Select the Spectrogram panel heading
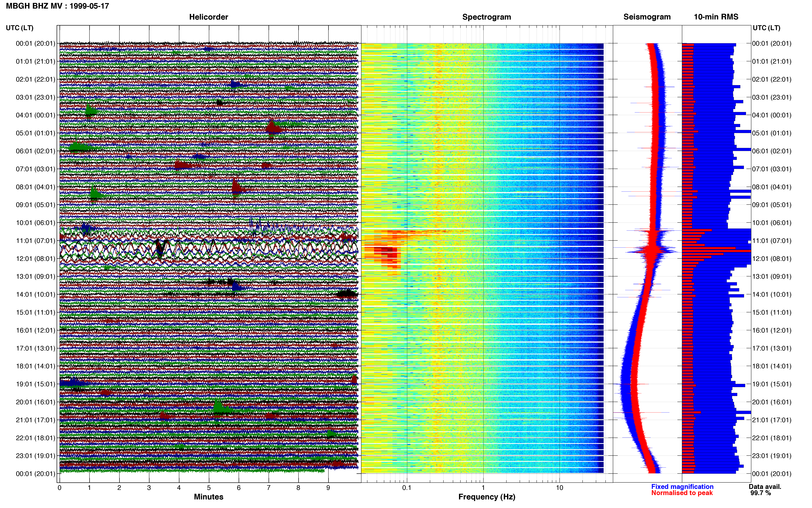Viewport: 812px width, 508px height. (487, 17)
